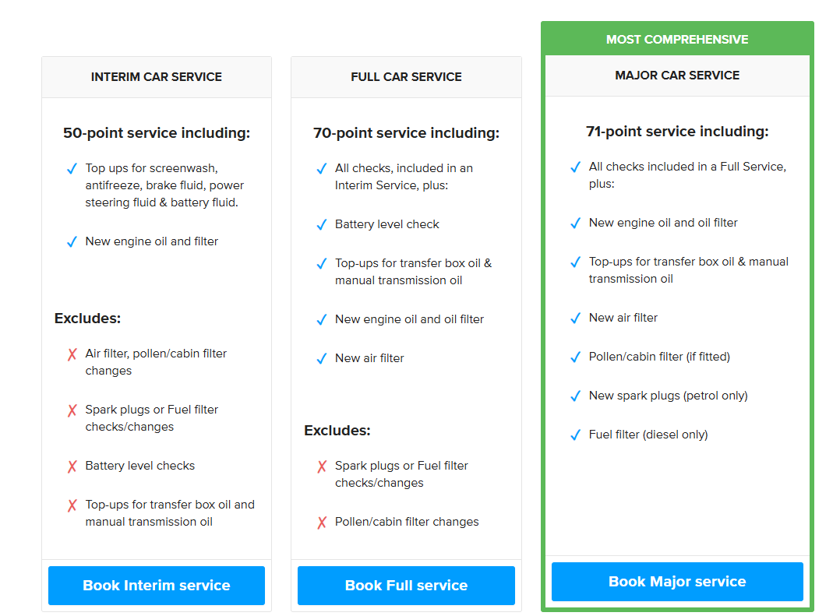Click the Full service Excludes heading
Viewport: 840px width, 616px height.
[337, 431]
